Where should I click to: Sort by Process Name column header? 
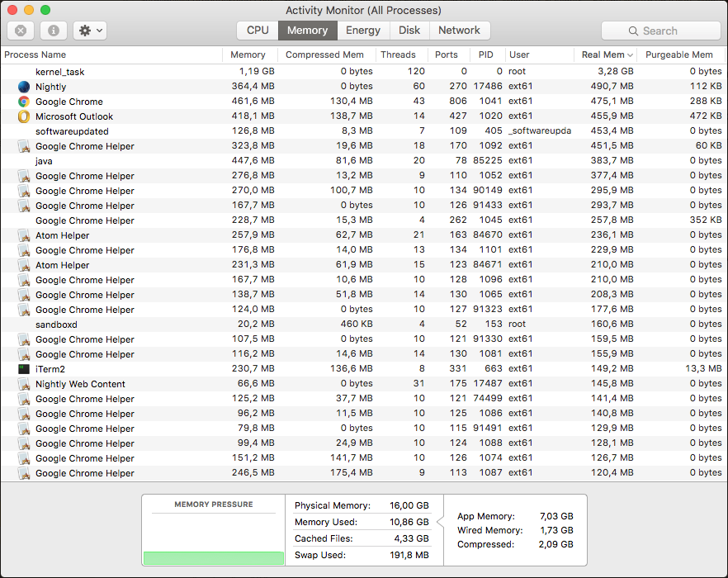pyautogui.click(x=111, y=54)
